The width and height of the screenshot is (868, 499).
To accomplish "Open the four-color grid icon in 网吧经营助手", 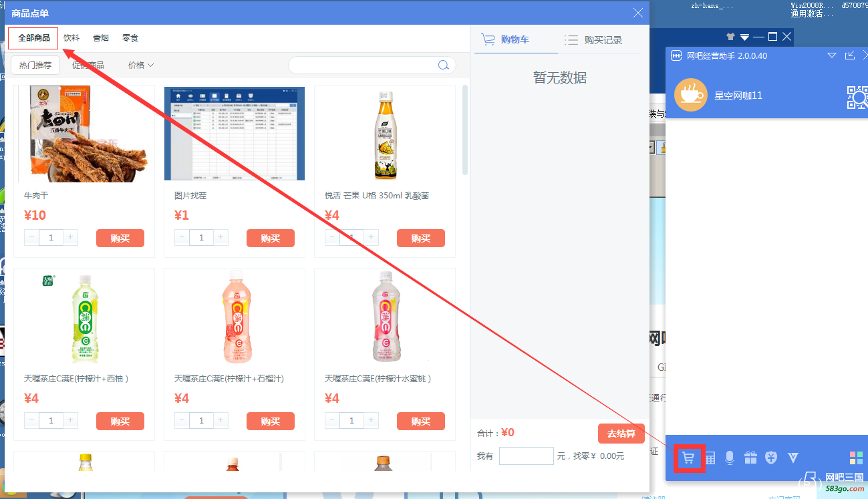I will (856, 458).
